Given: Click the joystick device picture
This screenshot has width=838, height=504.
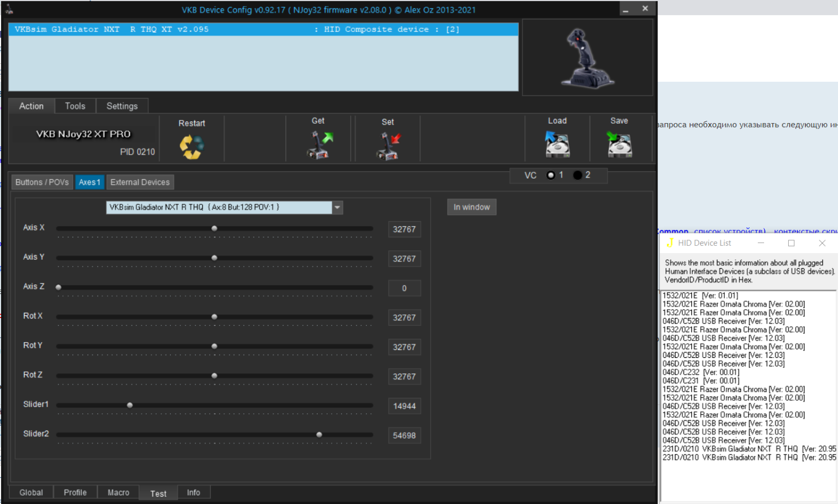Looking at the screenshot, I should coord(587,58).
